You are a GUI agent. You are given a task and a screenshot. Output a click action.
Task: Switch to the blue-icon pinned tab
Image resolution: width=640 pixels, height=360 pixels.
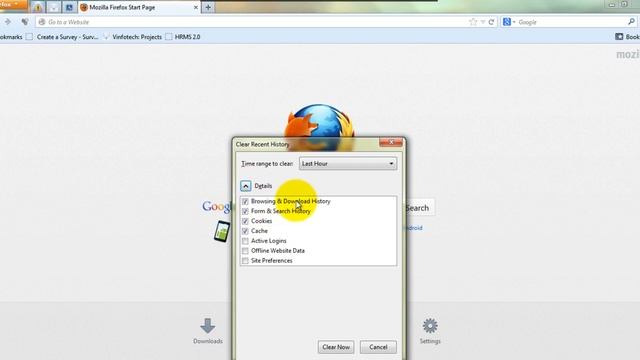[69, 7]
